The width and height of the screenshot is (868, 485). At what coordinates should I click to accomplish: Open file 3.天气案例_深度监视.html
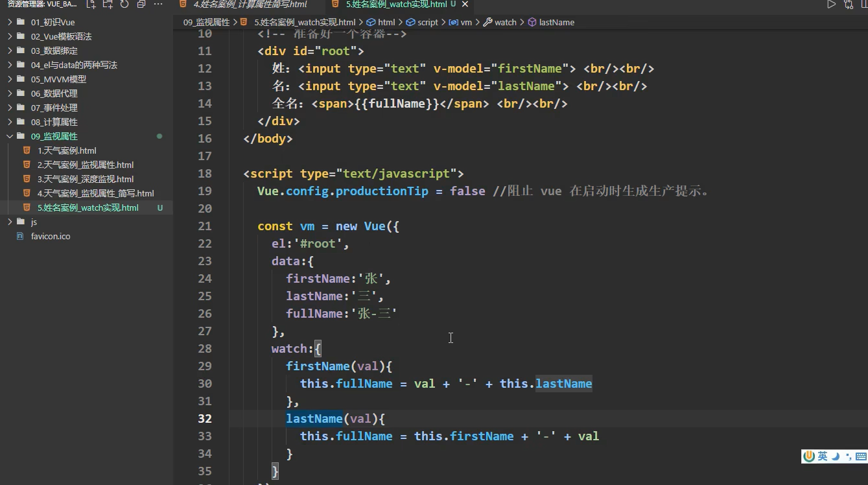point(86,179)
